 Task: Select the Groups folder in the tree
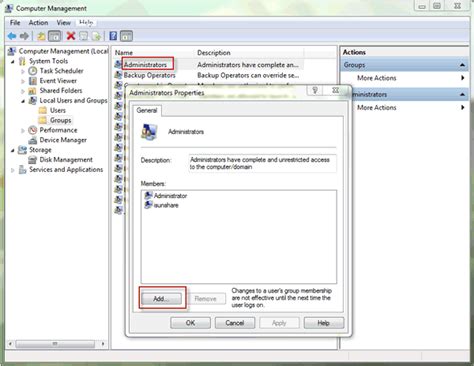pyautogui.click(x=55, y=120)
